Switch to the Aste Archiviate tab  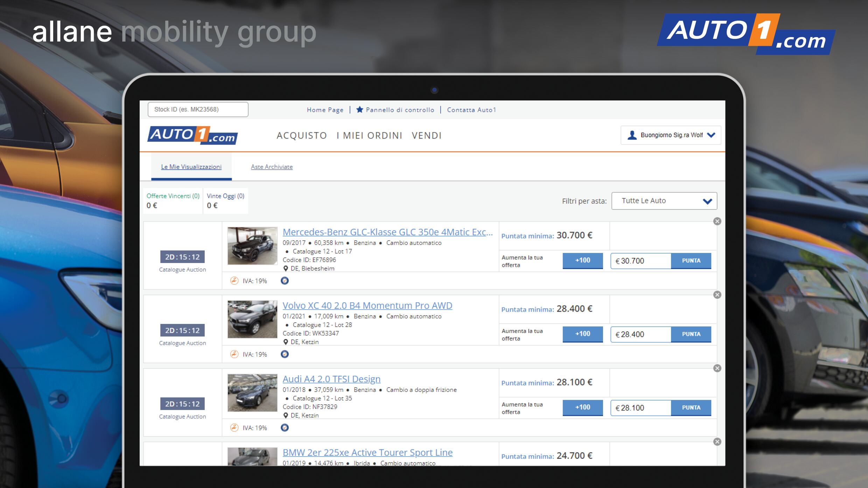272,167
